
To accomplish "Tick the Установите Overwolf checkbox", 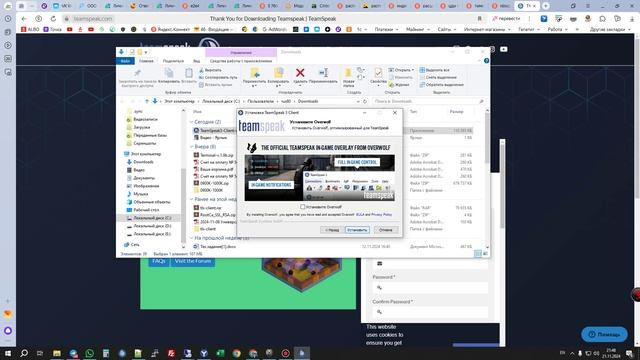I will pos(302,207).
